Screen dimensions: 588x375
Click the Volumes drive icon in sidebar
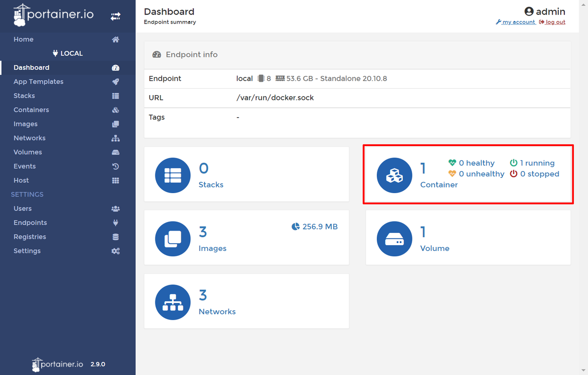(116, 152)
